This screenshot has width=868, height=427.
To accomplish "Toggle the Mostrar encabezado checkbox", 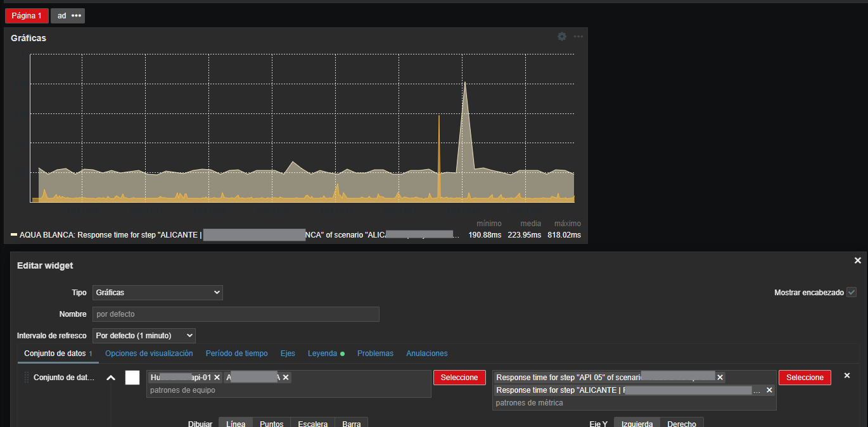I will coord(852,293).
